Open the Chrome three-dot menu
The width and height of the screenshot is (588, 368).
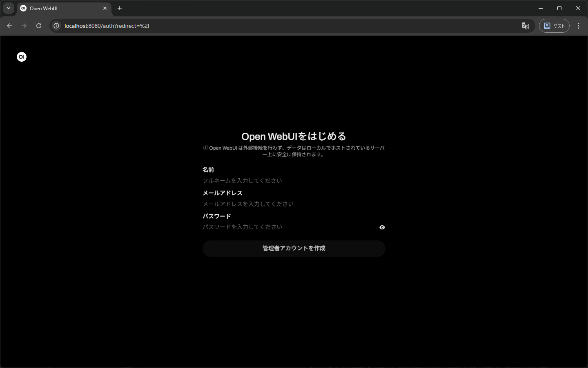coord(579,26)
